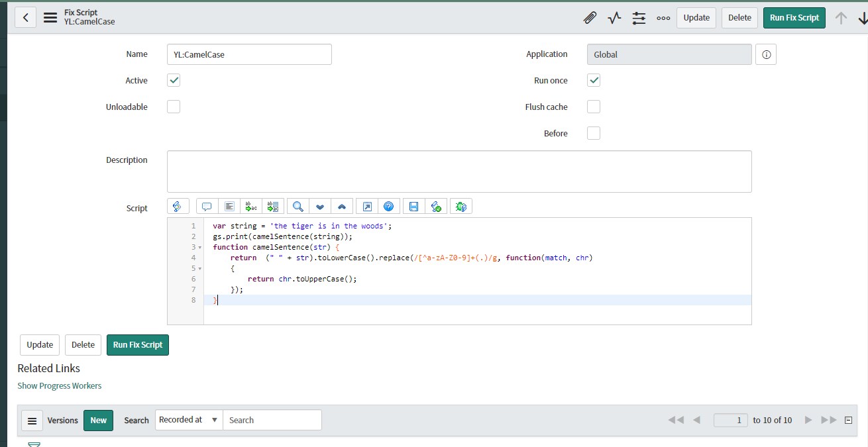This screenshot has height=447, width=868.
Task: Click the personalize form sliders icon
Action: [x=639, y=18]
